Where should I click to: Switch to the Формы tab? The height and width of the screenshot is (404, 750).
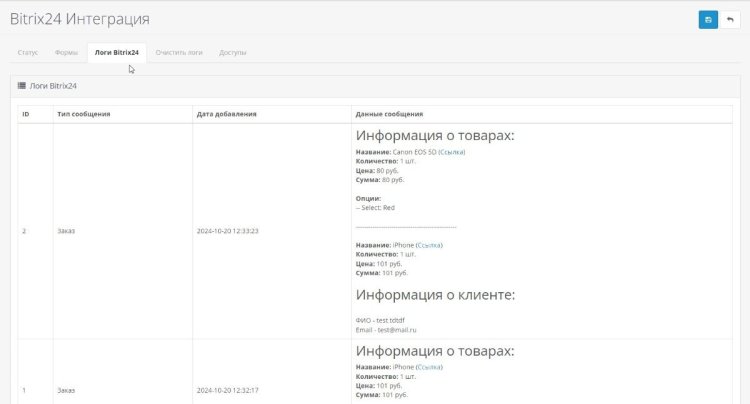coord(66,52)
